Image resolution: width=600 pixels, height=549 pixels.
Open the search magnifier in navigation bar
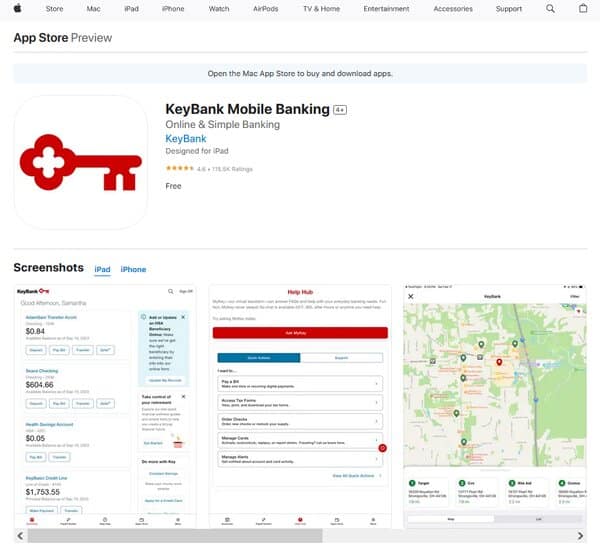click(x=550, y=8)
